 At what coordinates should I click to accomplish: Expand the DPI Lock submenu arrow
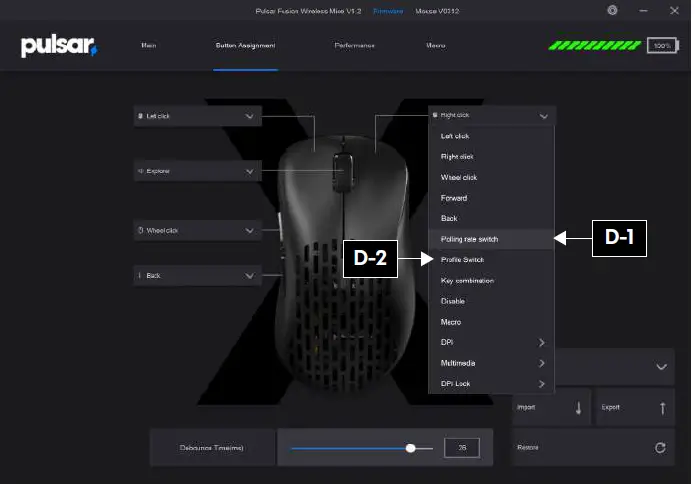pos(544,386)
